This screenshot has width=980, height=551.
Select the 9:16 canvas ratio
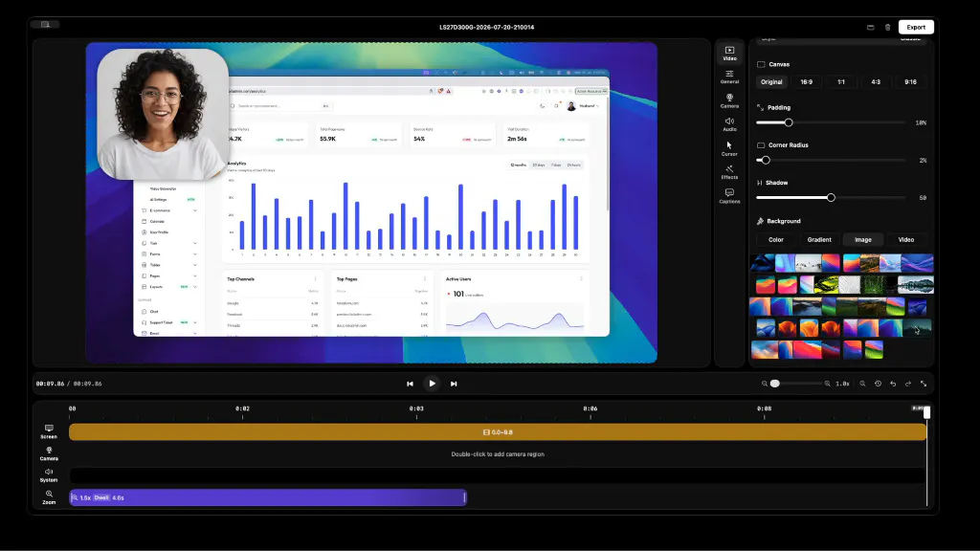click(911, 82)
